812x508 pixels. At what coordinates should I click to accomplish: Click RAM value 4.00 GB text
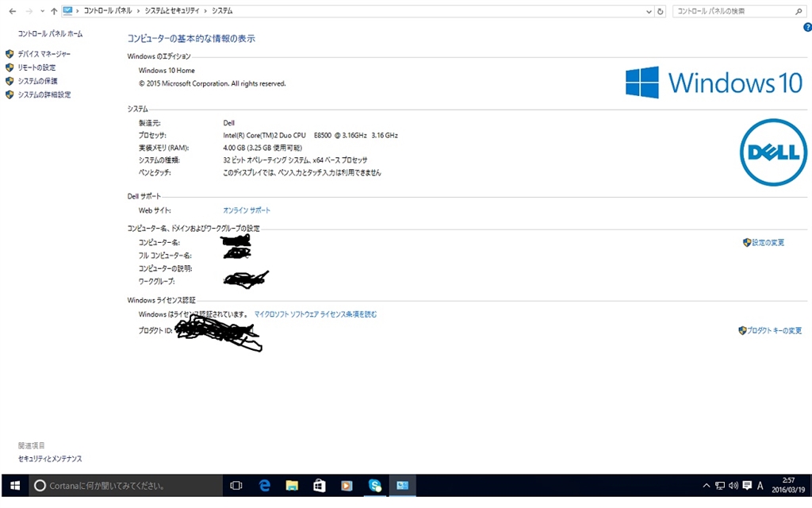[x=262, y=148]
